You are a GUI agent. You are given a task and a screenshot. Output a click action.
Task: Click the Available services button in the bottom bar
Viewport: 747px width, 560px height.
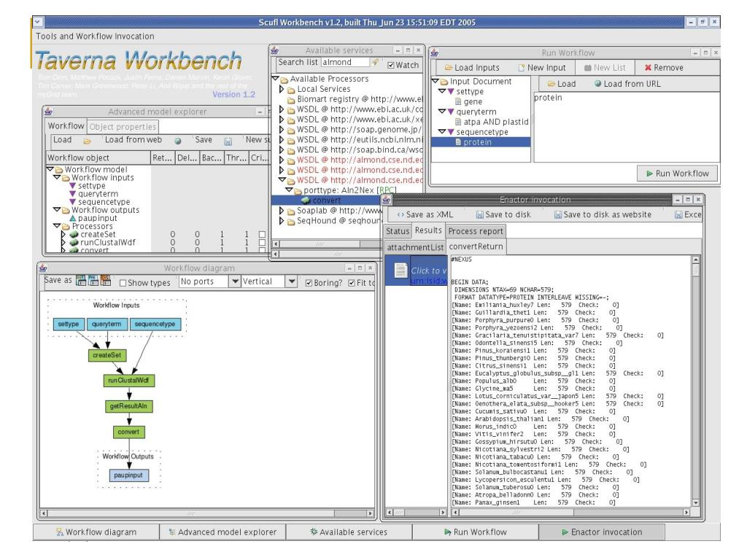pos(349,532)
